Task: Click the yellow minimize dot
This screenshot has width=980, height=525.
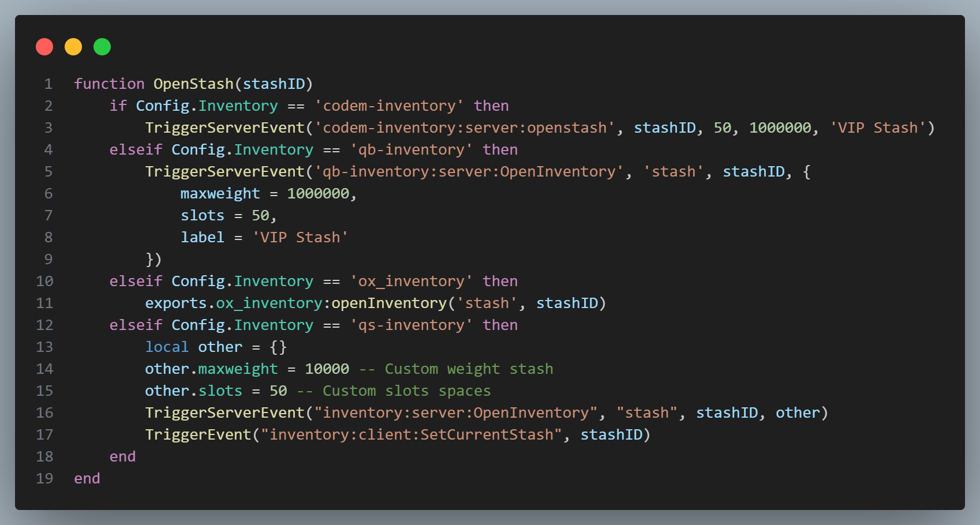Action: coord(73,47)
